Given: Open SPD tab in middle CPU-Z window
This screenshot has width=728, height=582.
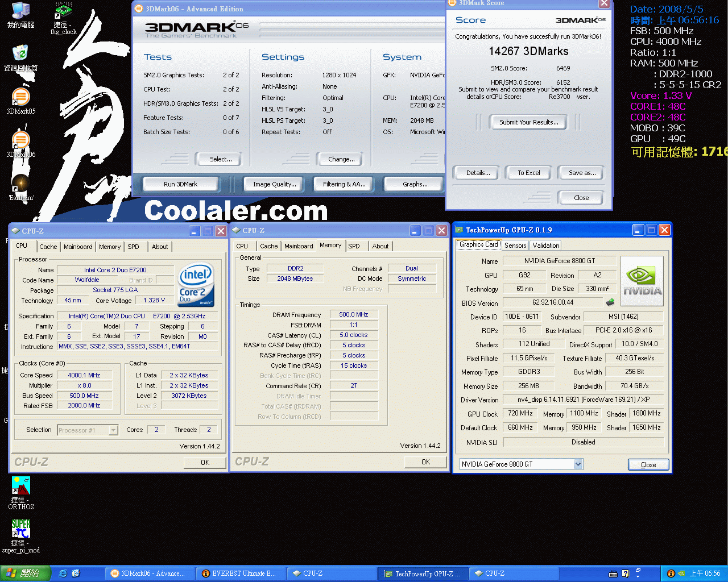Looking at the screenshot, I should pos(354,246).
